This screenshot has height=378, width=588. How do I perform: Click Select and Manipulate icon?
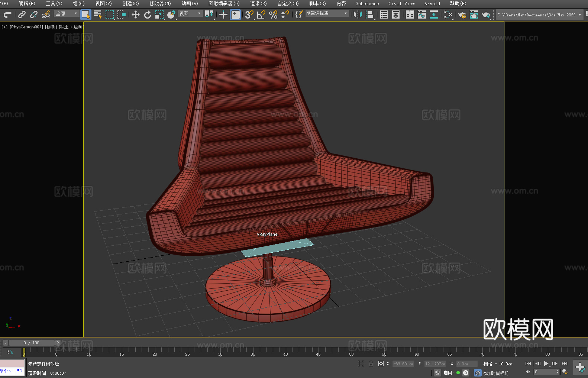223,14
